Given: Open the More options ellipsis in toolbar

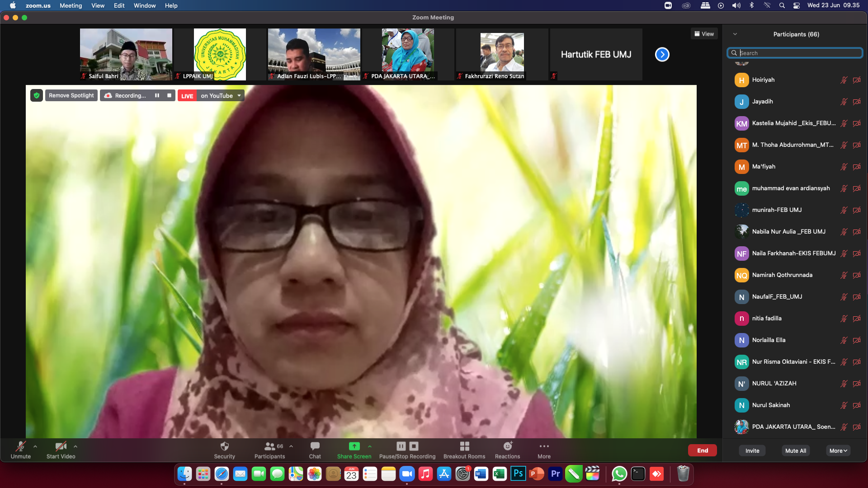Looking at the screenshot, I should pyautogui.click(x=544, y=446).
